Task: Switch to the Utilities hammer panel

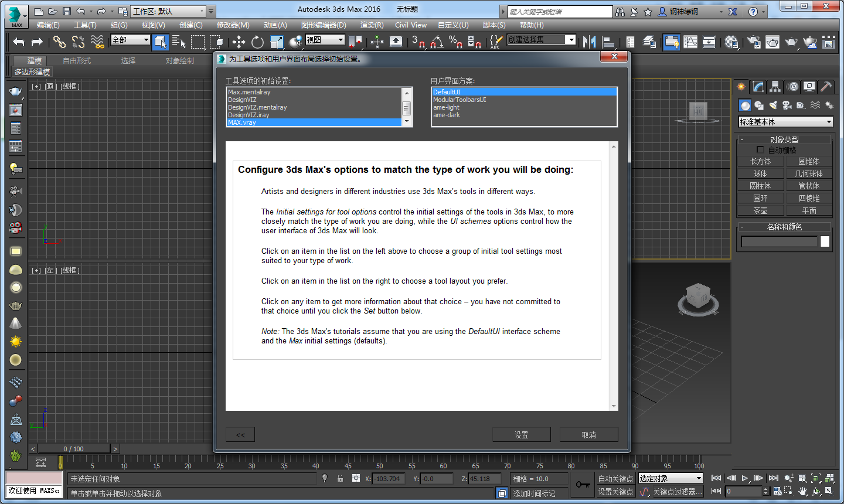Action: [x=826, y=87]
